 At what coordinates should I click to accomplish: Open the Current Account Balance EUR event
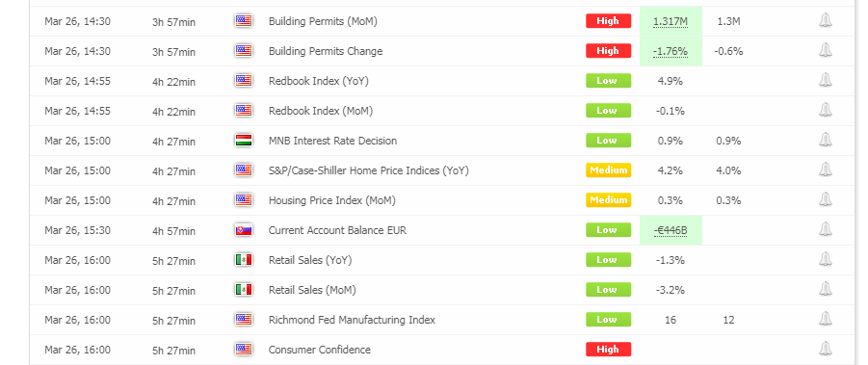pos(337,230)
